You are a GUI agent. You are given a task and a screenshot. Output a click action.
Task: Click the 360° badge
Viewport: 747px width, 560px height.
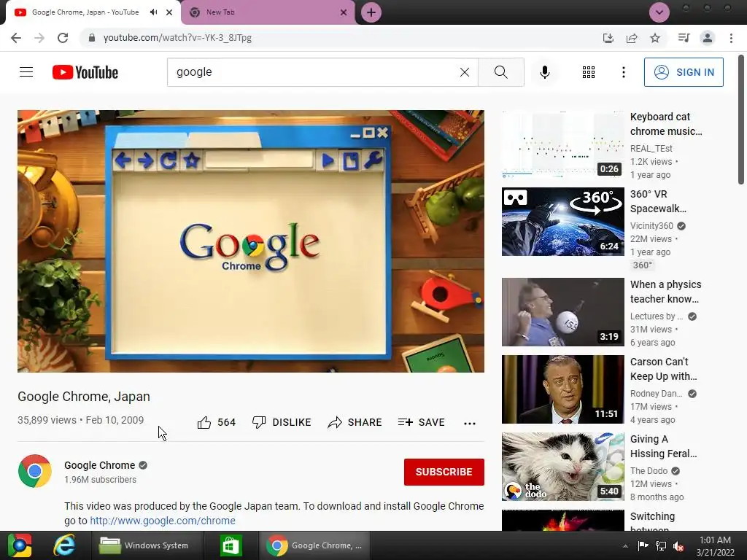[642, 265]
